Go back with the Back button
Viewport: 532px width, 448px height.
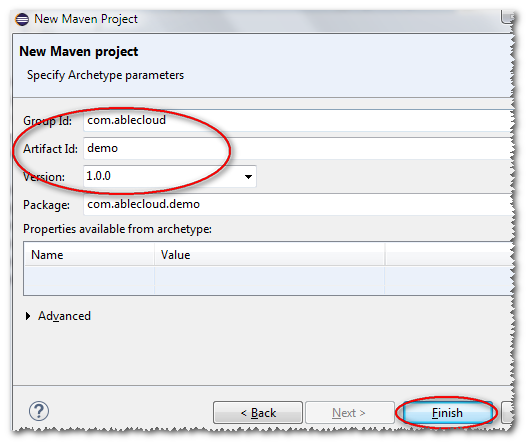tap(258, 413)
